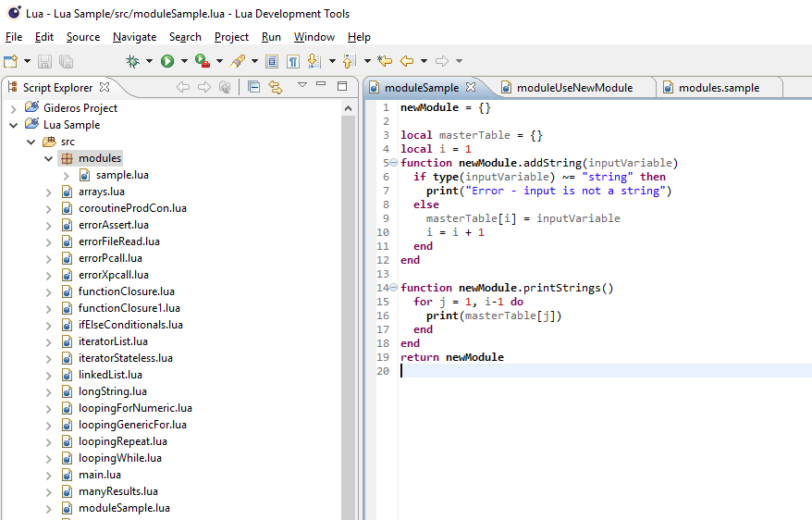The width and height of the screenshot is (812, 520).
Task: Open the Help menu
Action: pyautogui.click(x=359, y=37)
